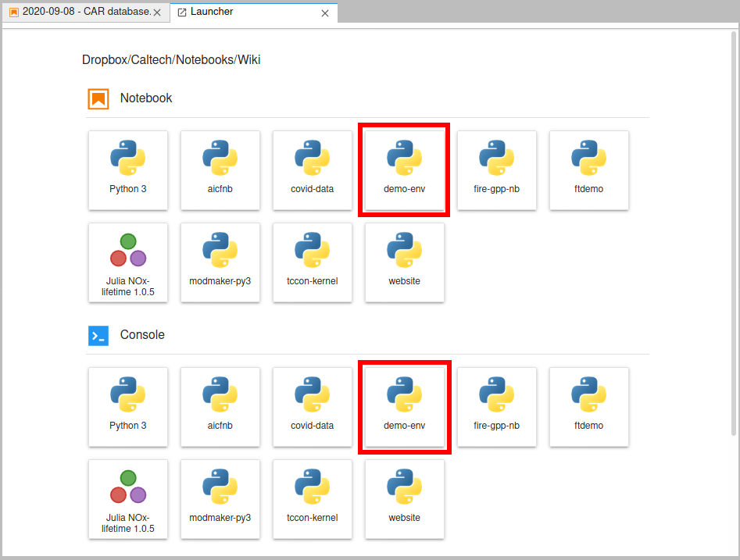Start a fire-gpp-nb console
The width and height of the screenshot is (740, 560).
496,407
